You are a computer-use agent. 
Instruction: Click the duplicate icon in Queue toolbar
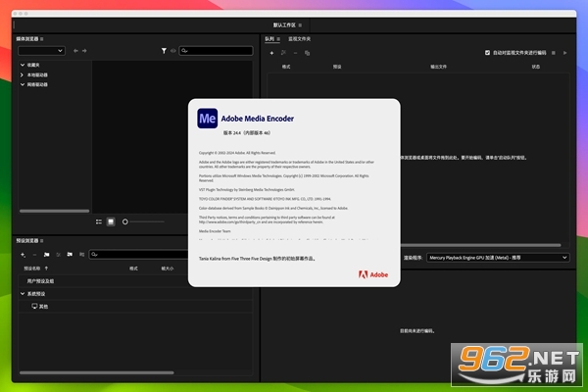coord(307,53)
